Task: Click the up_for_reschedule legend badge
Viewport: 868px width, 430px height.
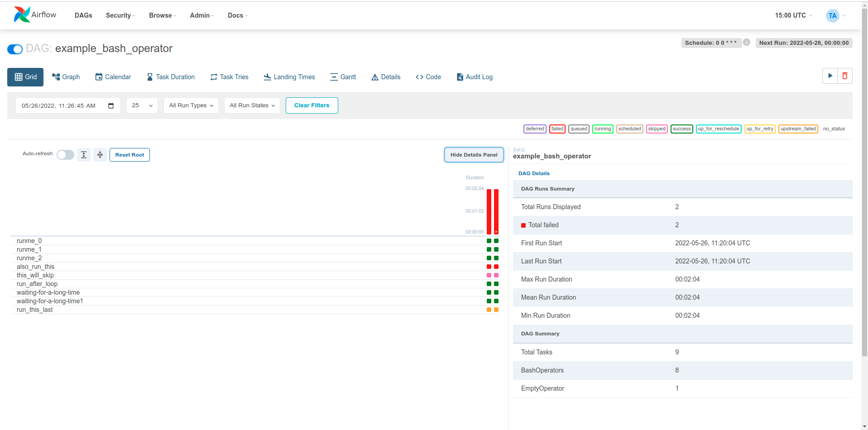Action: [719, 129]
